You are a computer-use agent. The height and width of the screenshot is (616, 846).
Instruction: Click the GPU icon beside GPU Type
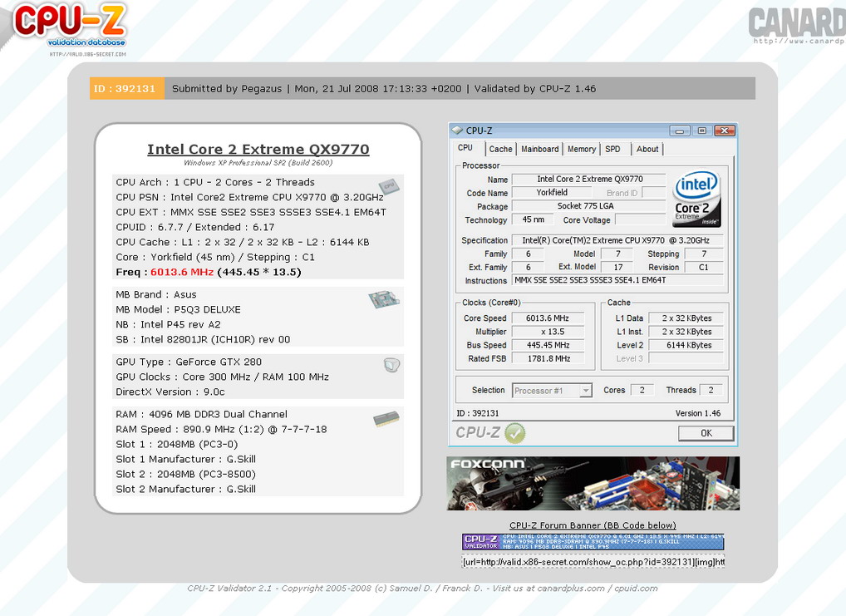point(391,366)
